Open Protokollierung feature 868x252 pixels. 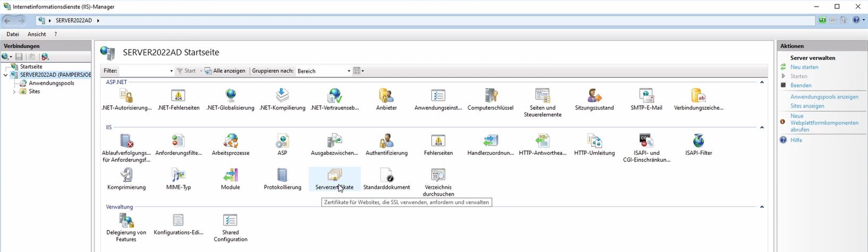click(283, 179)
